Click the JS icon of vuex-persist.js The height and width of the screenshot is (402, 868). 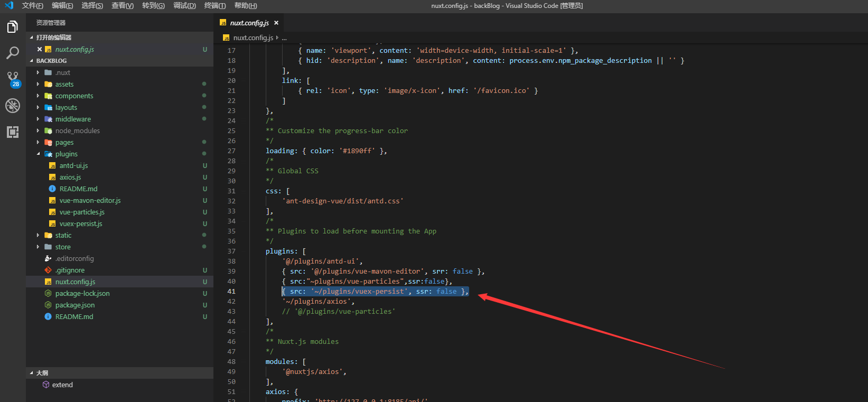[52, 224]
